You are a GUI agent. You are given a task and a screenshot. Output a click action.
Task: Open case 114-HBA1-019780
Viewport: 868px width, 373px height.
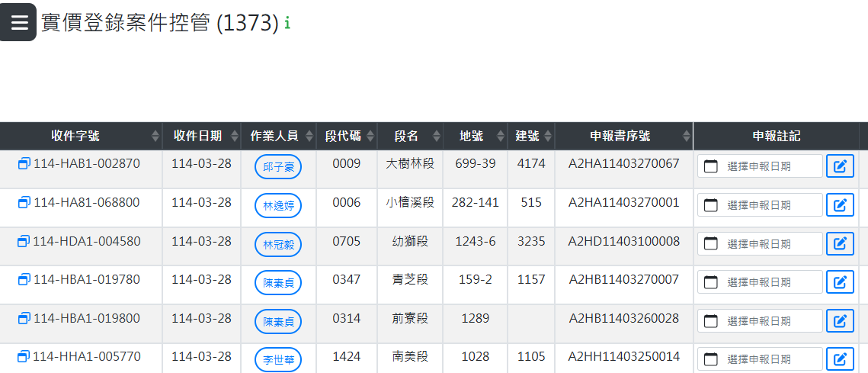tap(87, 279)
